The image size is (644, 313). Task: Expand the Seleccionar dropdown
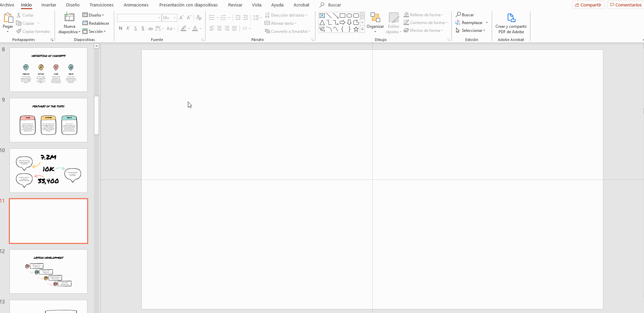pos(471,30)
